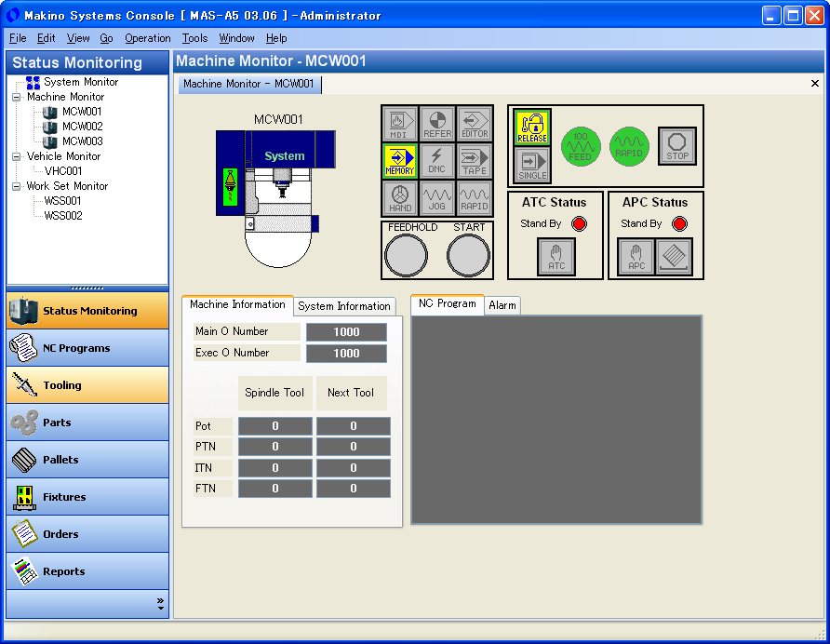Open the Operation menu
Image resolution: width=830 pixels, height=644 pixels.
pyautogui.click(x=148, y=38)
